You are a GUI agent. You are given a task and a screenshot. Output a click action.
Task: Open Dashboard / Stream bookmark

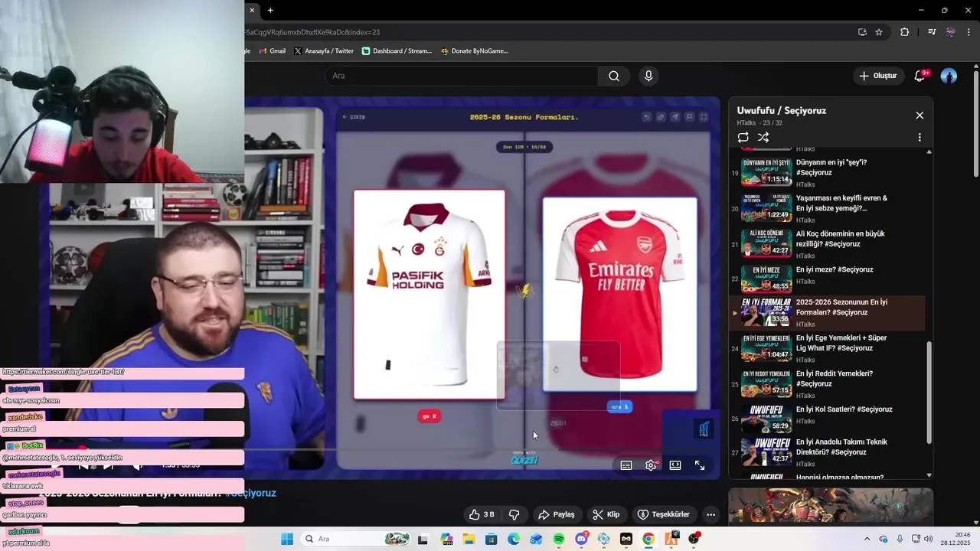(x=397, y=51)
